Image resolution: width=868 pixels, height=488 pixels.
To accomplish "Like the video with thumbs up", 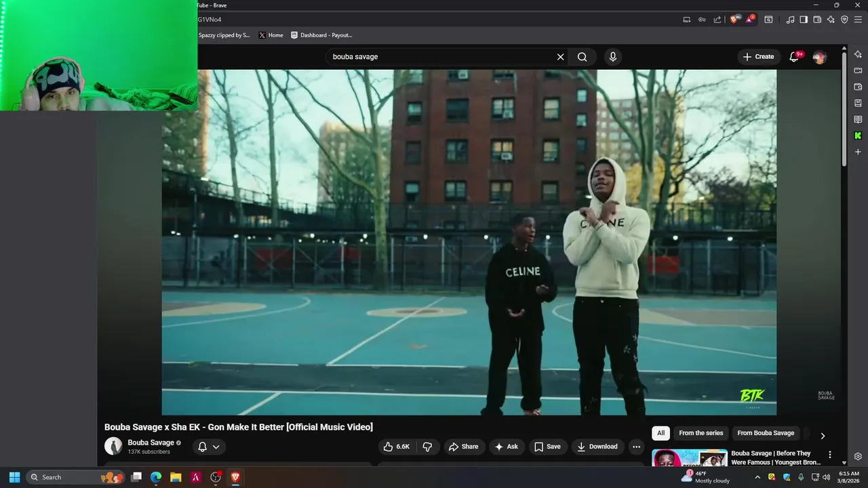I will click(x=397, y=447).
